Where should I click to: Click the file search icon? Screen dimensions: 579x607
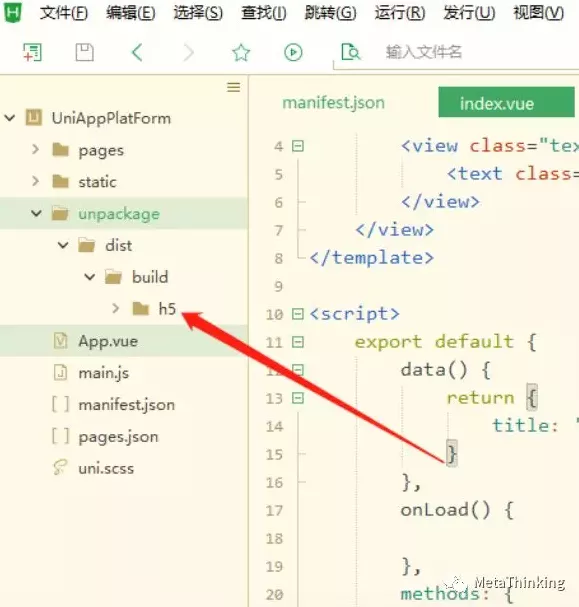[x=351, y=52]
